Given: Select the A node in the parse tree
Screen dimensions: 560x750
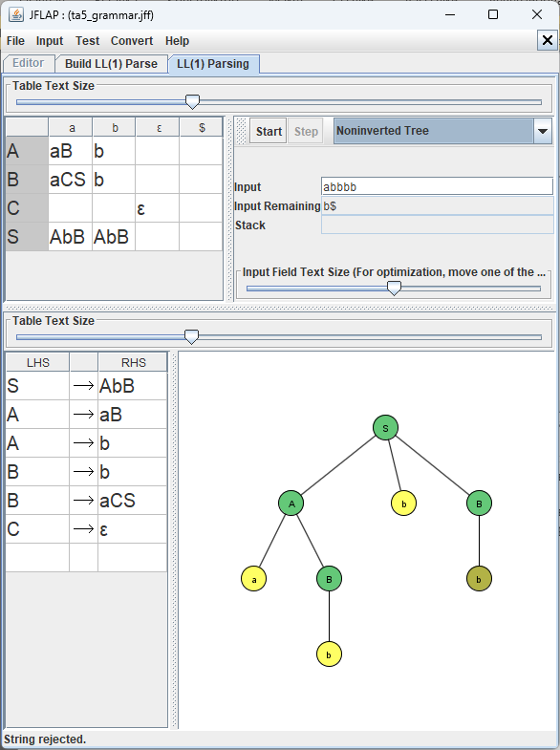Looking at the screenshot, I should (291, 504).
